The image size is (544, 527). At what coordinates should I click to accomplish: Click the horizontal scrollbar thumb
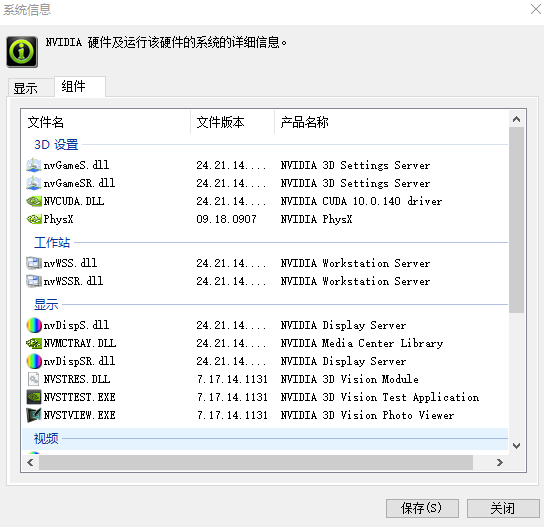256,462
